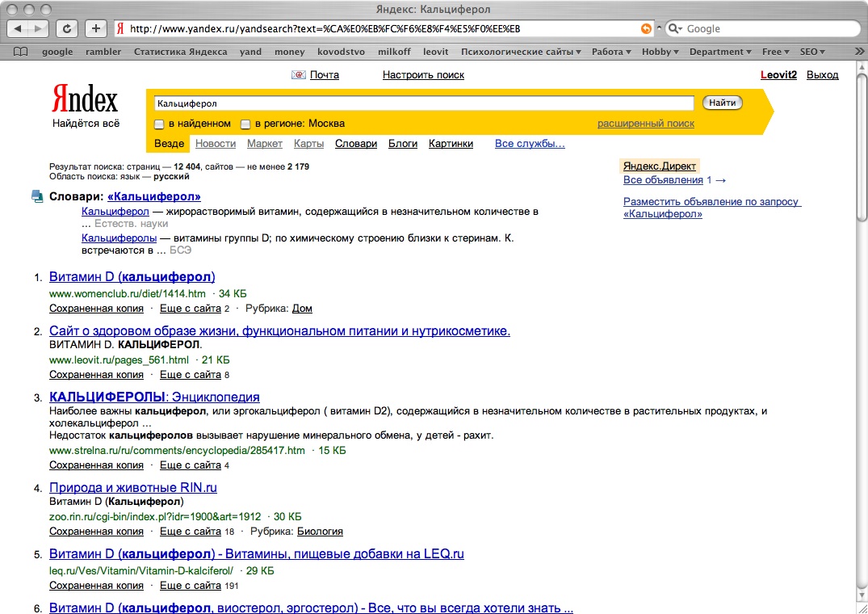Click the forward navigation arrow
This screenshot has width=868, height=614.
[x=39, y=28]
